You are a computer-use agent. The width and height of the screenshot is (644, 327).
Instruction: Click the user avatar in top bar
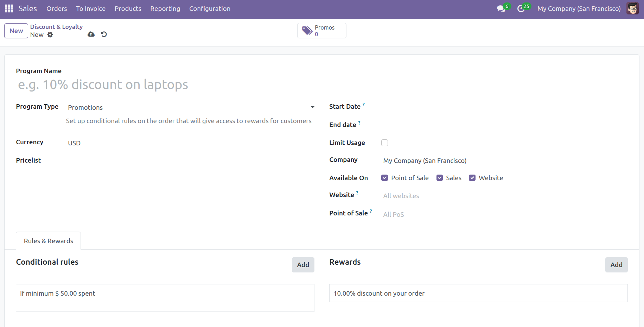632,8
